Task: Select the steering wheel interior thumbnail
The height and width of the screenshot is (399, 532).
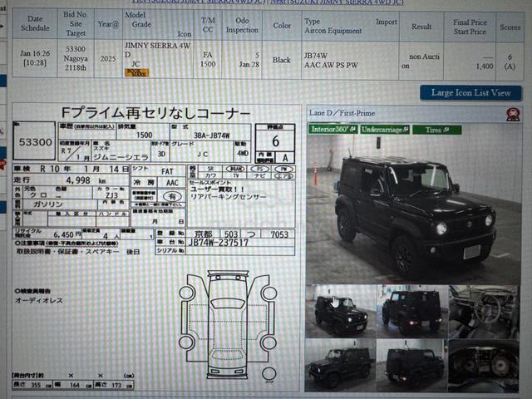Action: (484, 312)
